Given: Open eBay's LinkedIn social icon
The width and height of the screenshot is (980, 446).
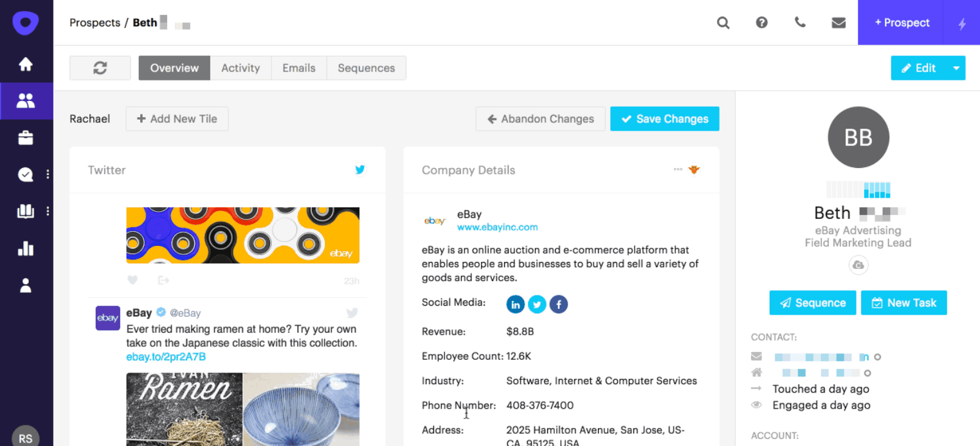Looking at the screenshot, I should click(516, 304).
